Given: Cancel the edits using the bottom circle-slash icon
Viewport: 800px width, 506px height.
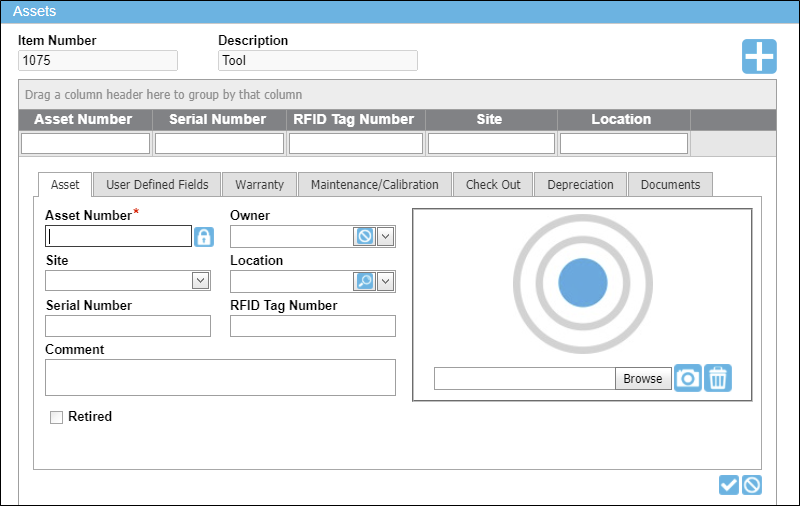Looking at the screenshot, I should pyautogui.click(x=752, y=485).
